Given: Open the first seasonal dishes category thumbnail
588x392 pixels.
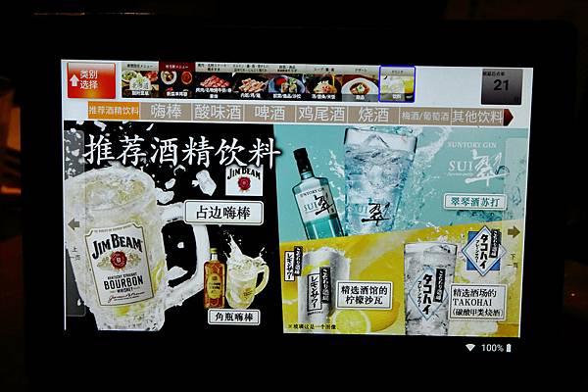Looking at the screenshot, I should click(x=139, y=81).
